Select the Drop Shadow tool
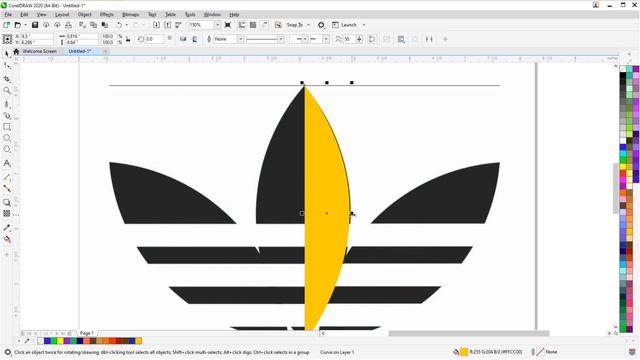Image resolution: width=640 pixels, height=360 pixels. (x=7, y=202)
